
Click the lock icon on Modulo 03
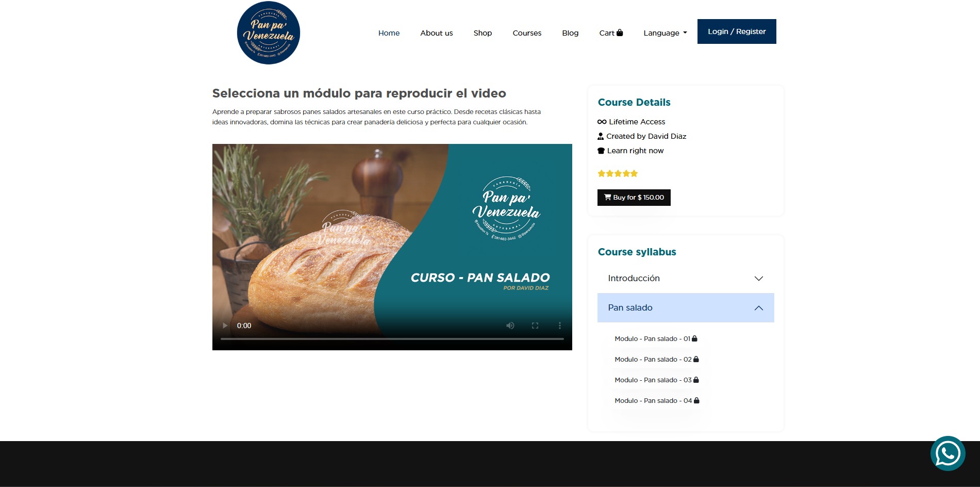696,380
